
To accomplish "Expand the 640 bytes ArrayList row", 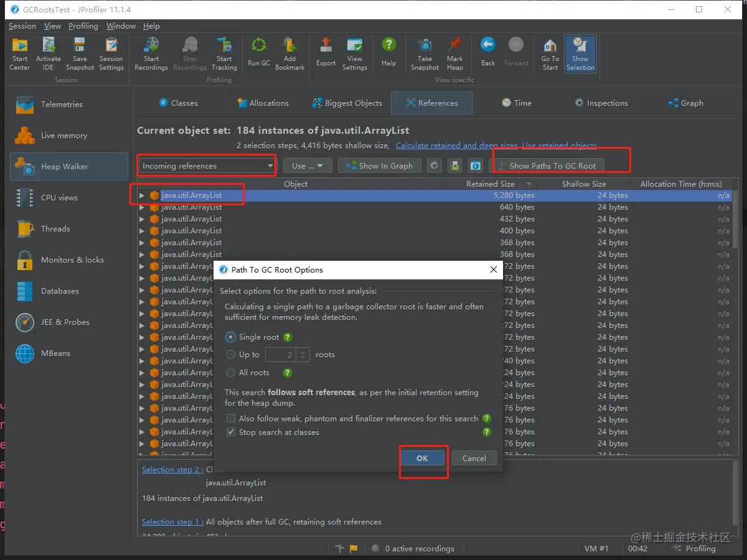I will click(142, 207).
